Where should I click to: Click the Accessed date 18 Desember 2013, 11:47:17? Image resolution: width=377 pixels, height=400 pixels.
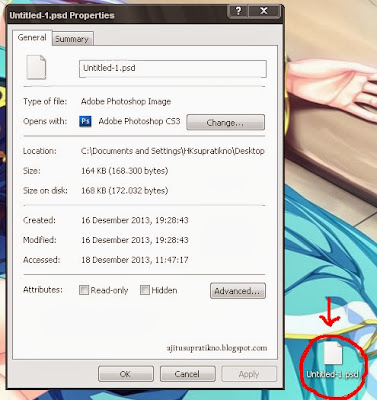(135, 260)
